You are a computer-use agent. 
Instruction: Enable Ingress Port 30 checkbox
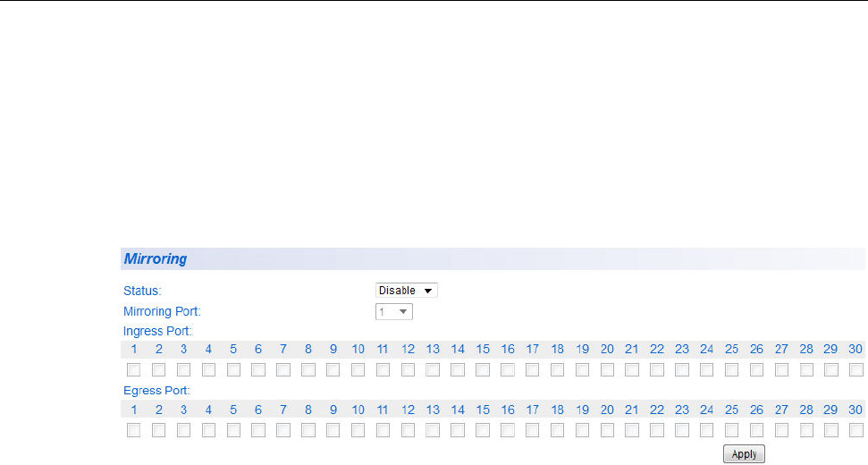856,369
